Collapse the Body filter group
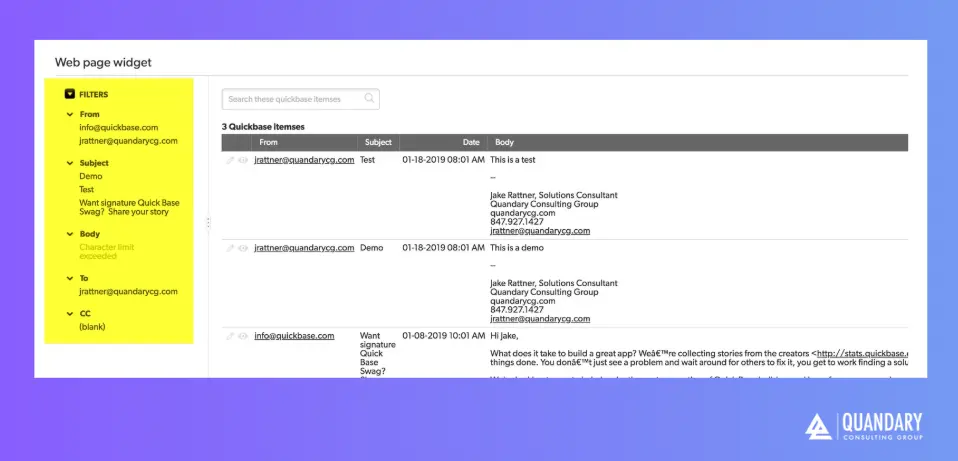This screenshot has height=461, width=958. [70, 234]
